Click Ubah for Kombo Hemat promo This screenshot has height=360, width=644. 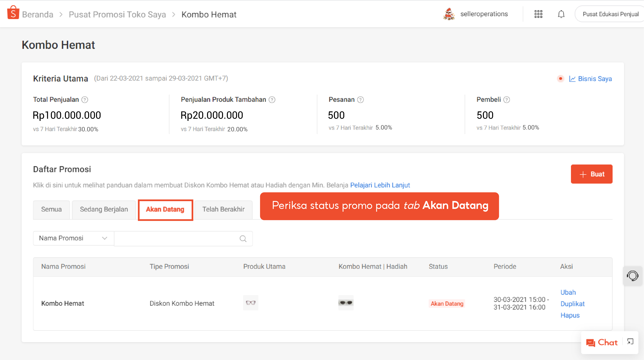click(x=568, y=292)
